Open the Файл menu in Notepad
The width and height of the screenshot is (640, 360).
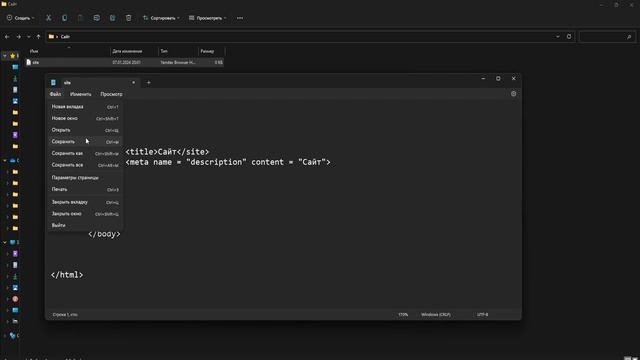56,94
